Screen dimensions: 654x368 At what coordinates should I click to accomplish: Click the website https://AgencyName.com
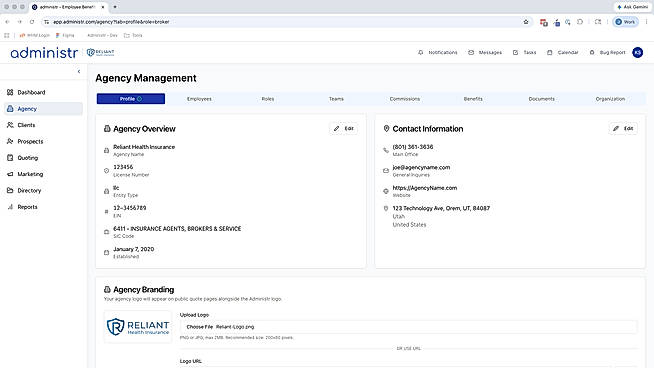click(x=425, y=188)
